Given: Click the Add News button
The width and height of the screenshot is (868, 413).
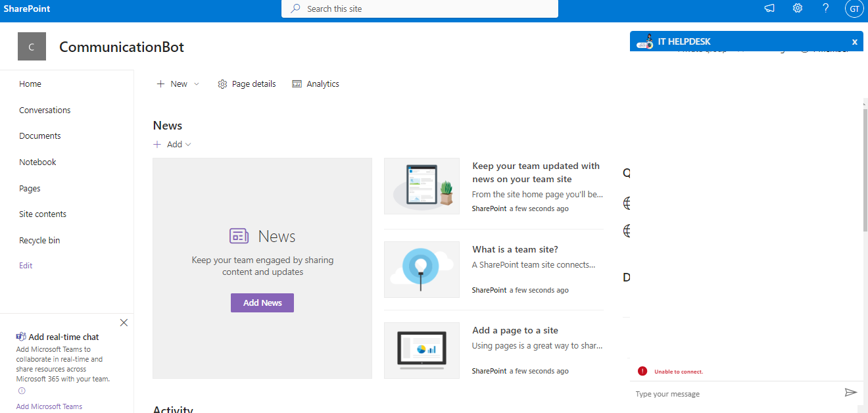Looking at the screenshot, I should [x=262, y=303].
